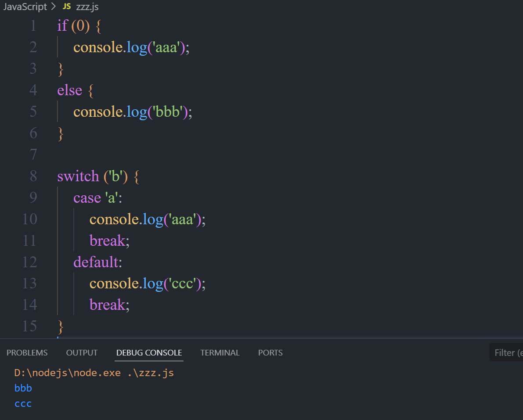
Task: Click the ccc output line in debug console
Action: (x=23, y=403)
